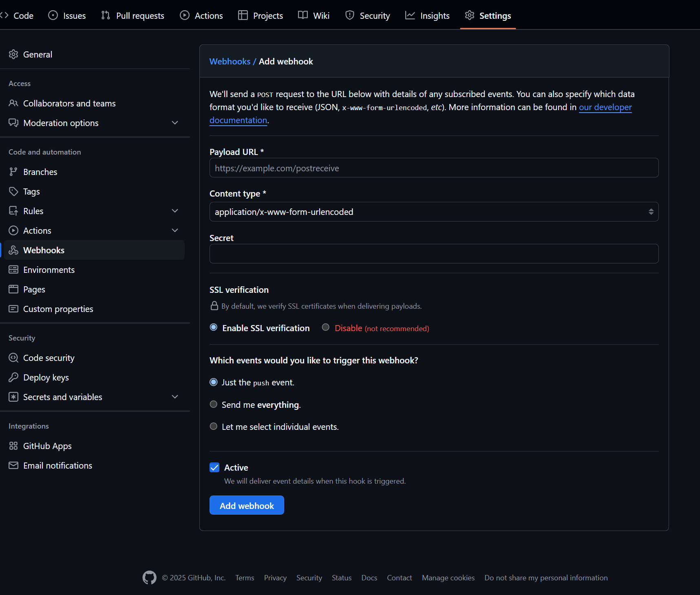Viewport: 700px width, 595px height.
Task: Click the Branches git-branch icon
Action: [13, 172]
